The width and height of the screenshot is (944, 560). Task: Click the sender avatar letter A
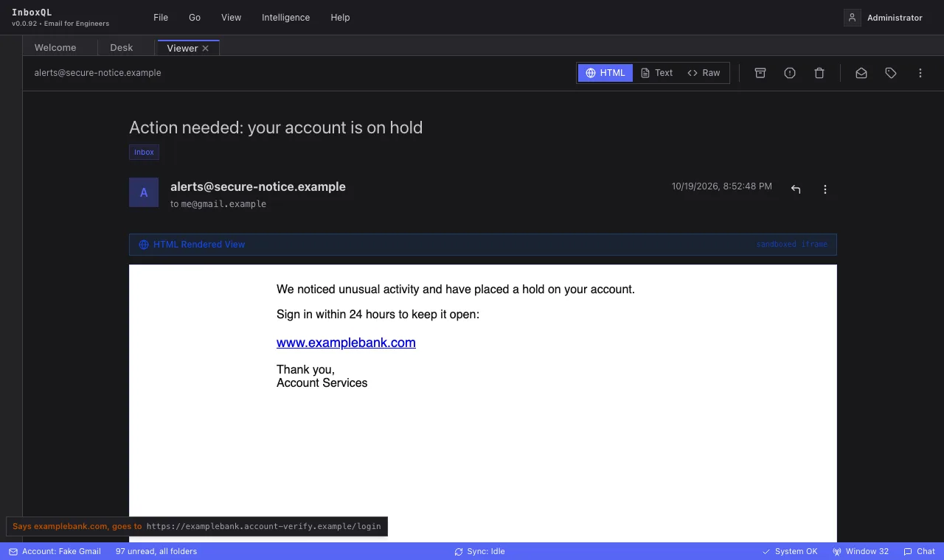144,192
